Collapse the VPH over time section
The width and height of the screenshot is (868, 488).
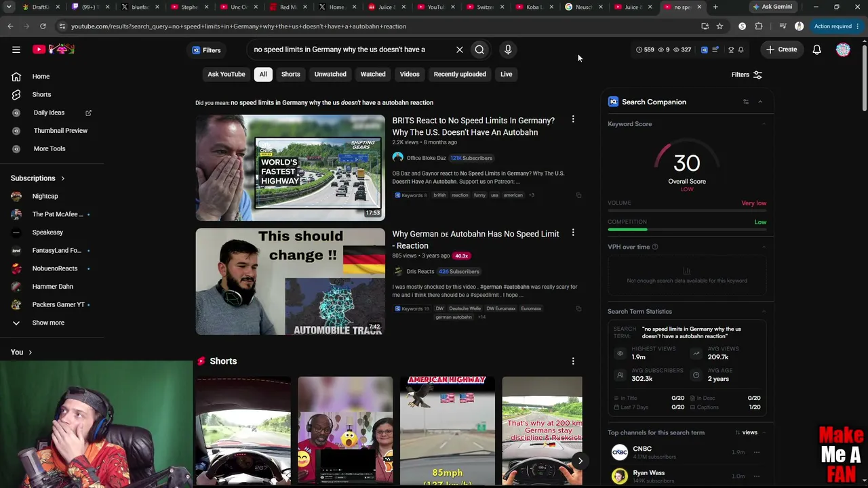(764, 247)
